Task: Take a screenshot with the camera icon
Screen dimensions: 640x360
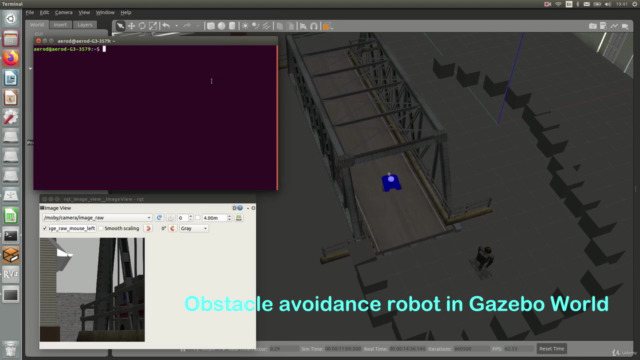Action: [593, 26]
